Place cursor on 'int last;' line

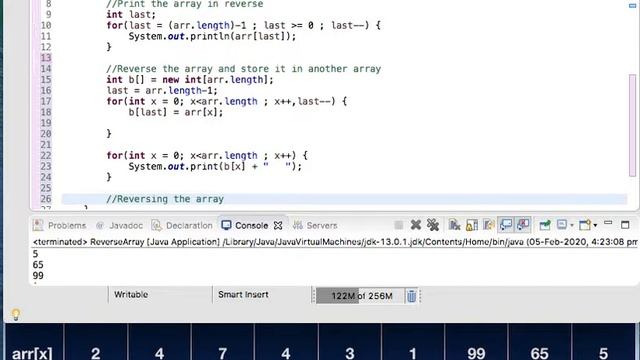point(131,14)
